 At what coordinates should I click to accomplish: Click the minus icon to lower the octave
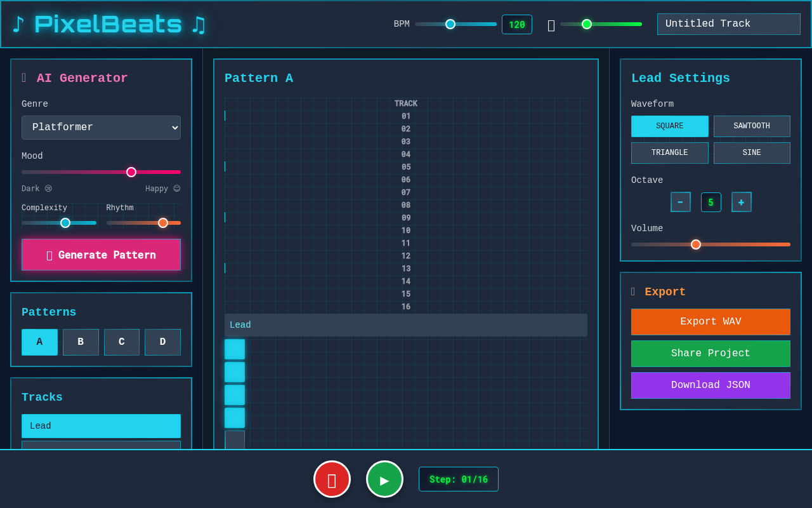680,202
